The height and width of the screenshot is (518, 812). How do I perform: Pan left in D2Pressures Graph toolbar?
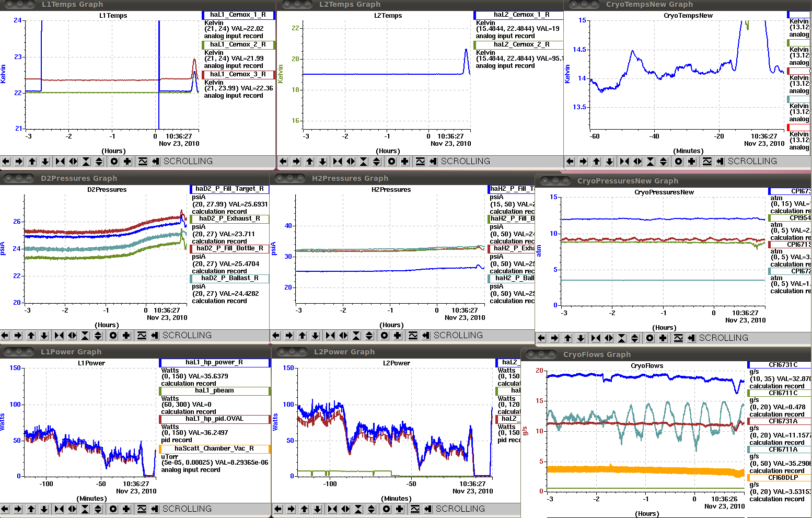(5, 336)
